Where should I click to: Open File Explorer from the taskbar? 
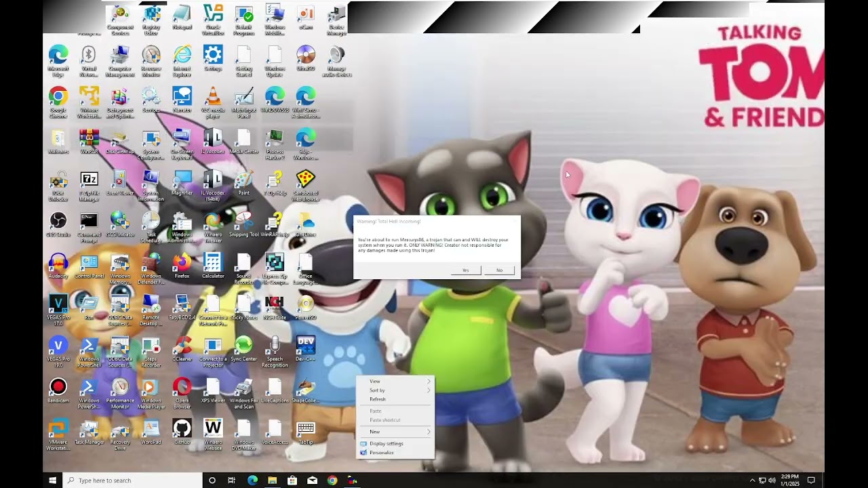point(272,481)
